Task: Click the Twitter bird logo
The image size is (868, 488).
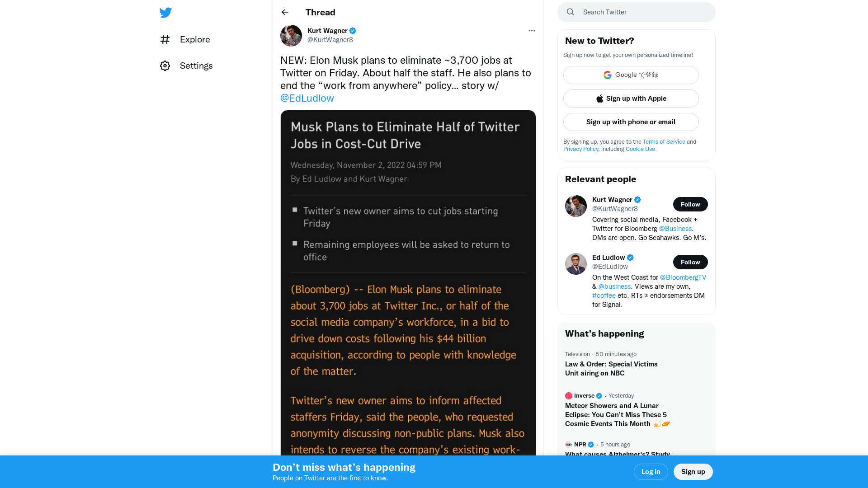Action: coord(165,12)
